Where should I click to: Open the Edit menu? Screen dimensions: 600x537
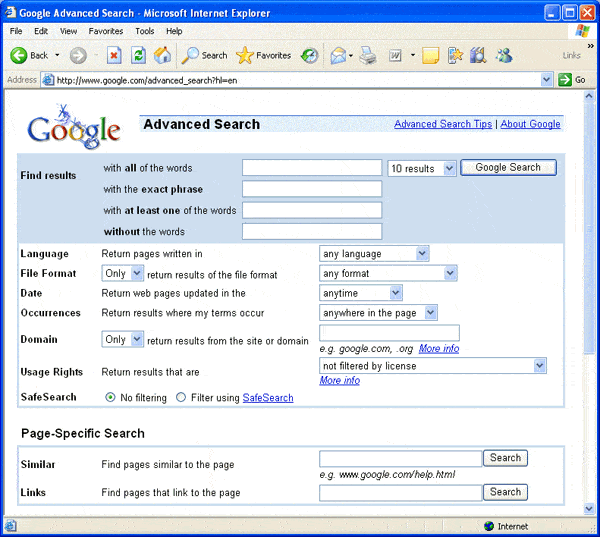(41, 31)
